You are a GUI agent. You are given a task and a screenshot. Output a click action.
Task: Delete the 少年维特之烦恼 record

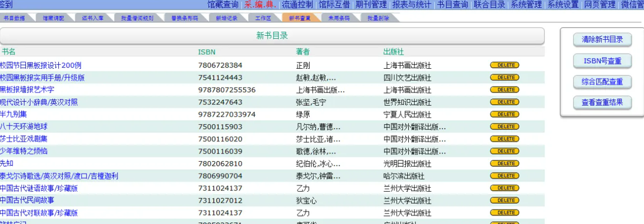pyautogui.click(x=504, y=151)
